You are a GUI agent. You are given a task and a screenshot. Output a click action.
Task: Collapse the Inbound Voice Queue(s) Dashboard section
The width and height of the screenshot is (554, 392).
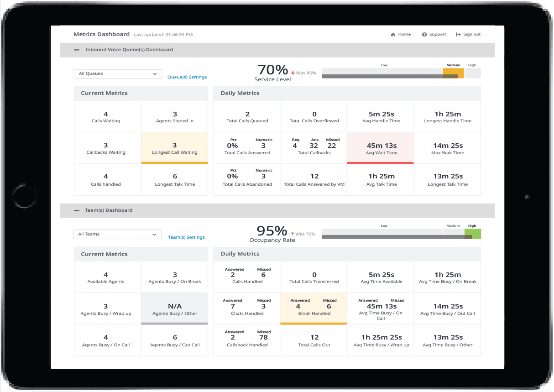[x=77, y=50]
